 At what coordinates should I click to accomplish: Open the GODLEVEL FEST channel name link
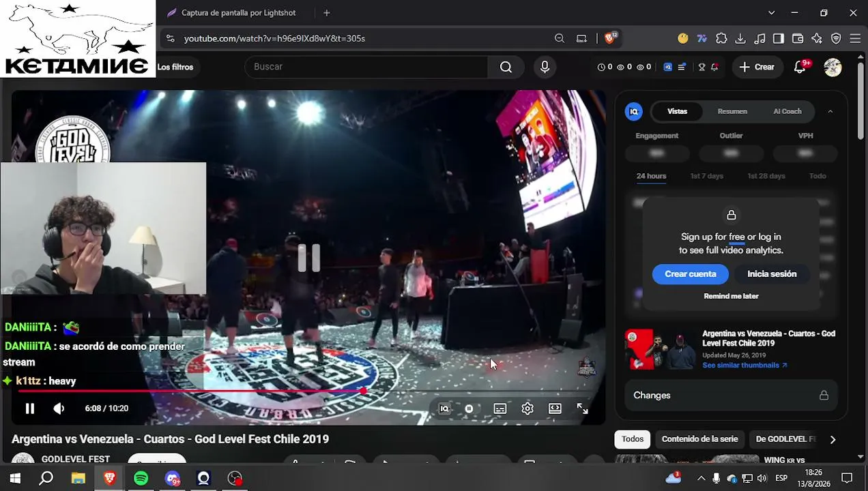(x=76, y=459)
